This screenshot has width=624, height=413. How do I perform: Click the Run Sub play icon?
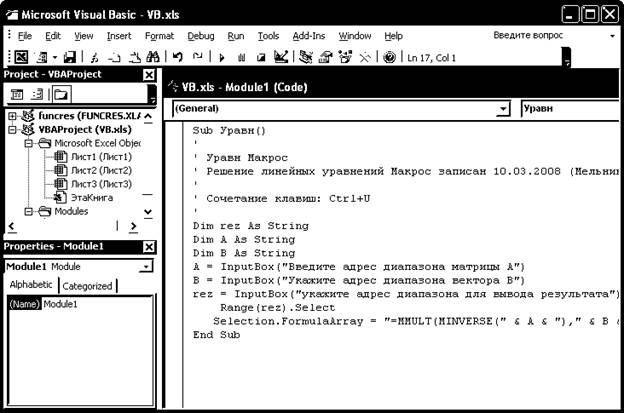[222, 58]
